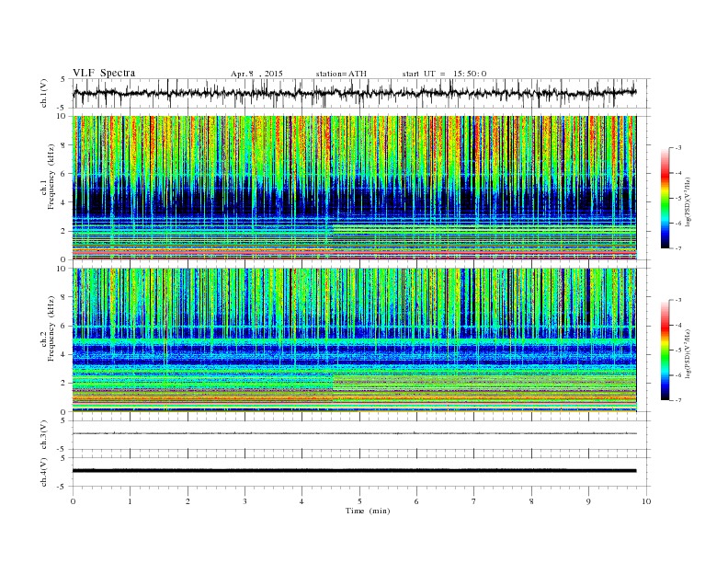Screen dimensions: 728x563
Task: Select the "Apr. 8 , 2015" date text
Action: pos(256,74)
